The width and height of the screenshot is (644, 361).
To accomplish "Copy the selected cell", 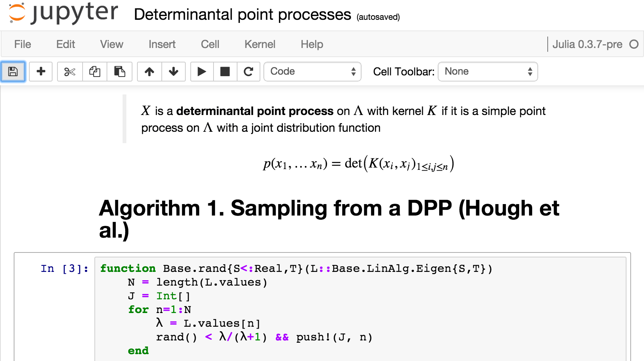I will pyautogui.click(x=95, y=72).
